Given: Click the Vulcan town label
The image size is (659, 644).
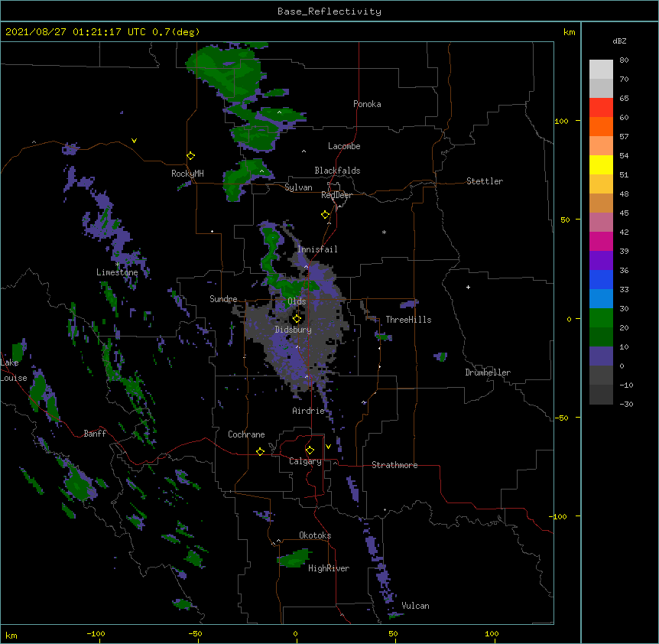Looking at the screenshot, I should (415, 606).
